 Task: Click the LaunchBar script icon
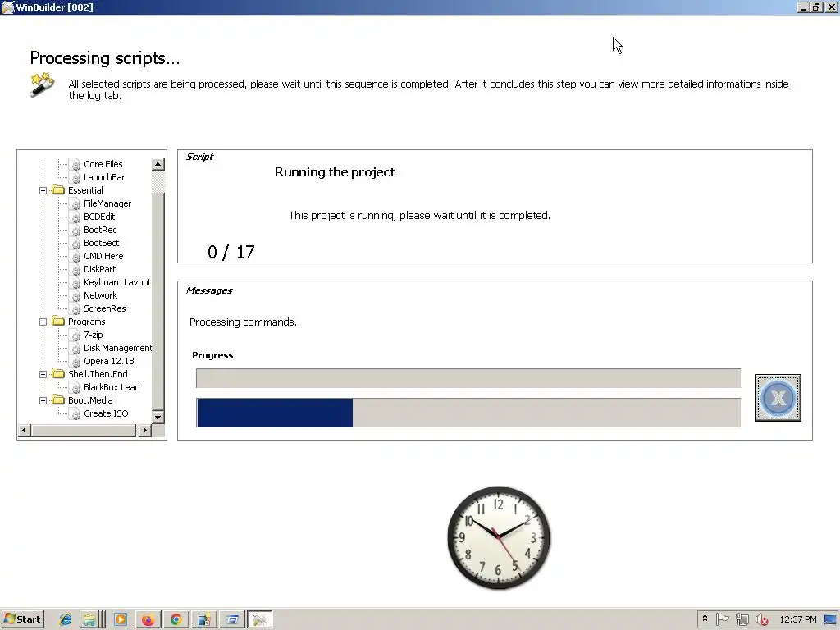click(75, 178)
